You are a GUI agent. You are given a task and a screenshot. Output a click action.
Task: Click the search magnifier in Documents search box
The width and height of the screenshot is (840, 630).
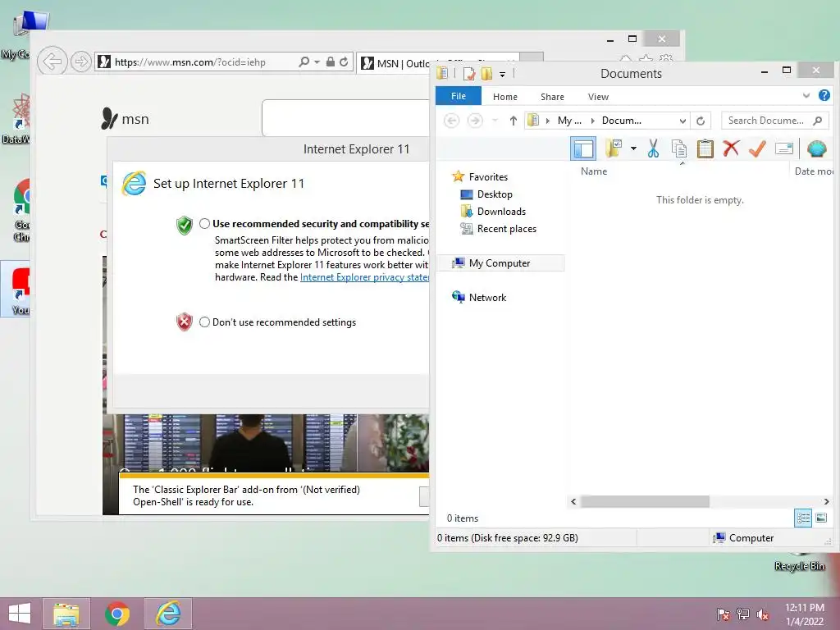(x=818, y=121)
